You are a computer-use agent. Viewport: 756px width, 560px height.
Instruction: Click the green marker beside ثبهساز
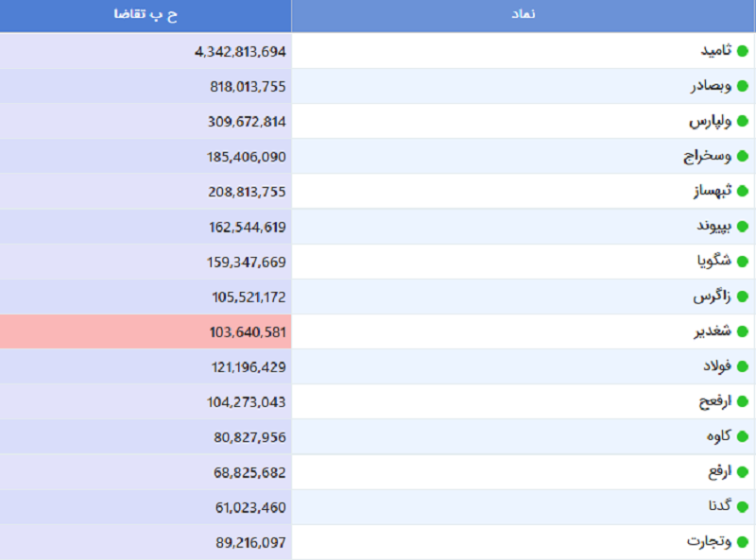(x=742, y=191)
